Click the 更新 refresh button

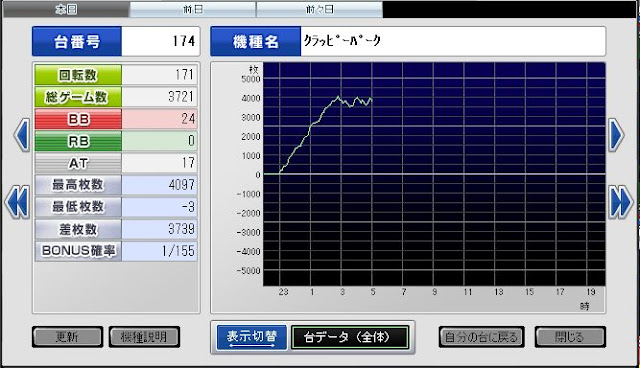tap(67, 337)
